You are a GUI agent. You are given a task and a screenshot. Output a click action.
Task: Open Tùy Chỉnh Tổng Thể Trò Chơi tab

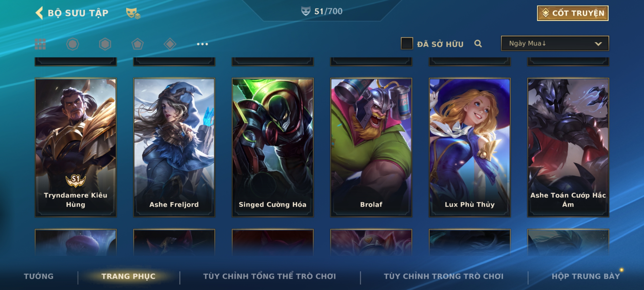269,276
